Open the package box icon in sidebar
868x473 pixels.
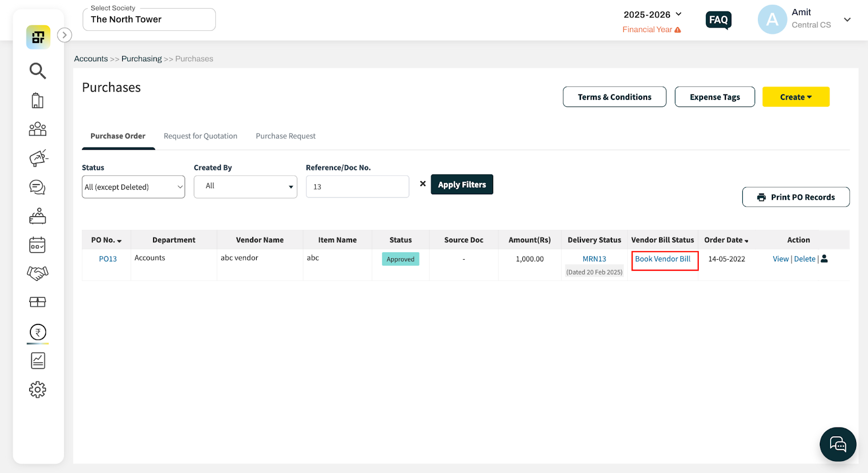click(37, 302)
